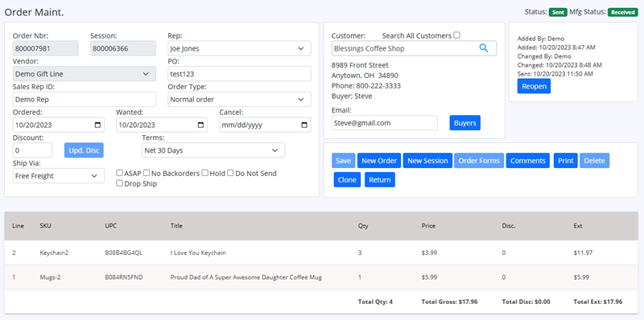Click the customer search magnifier icon

coord(484,48)
